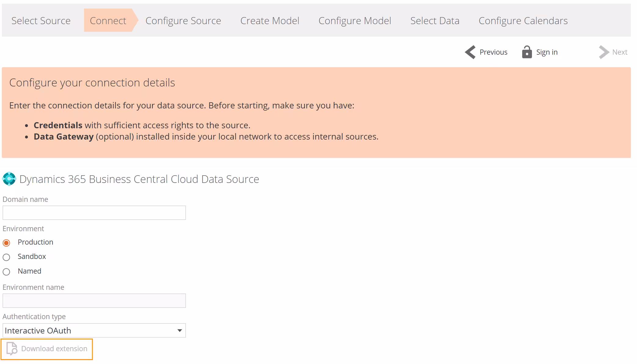Viewport: 637px width, 364px height.
Task: Go to the Select Data step
Action: (435, 20)
